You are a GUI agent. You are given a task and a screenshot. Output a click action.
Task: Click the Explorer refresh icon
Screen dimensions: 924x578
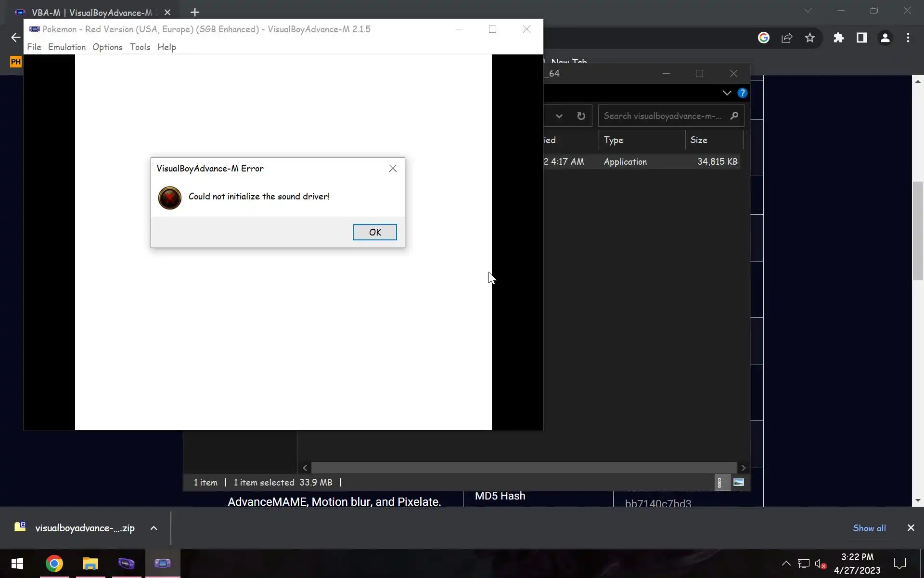point(581,116)
